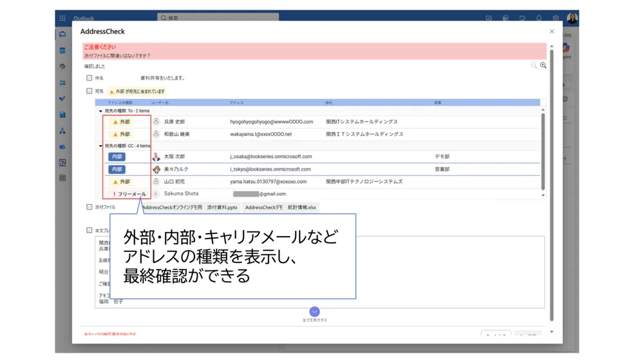Click the contact icon for 山口 初花
644x363 pixels.
pos(156,181)
